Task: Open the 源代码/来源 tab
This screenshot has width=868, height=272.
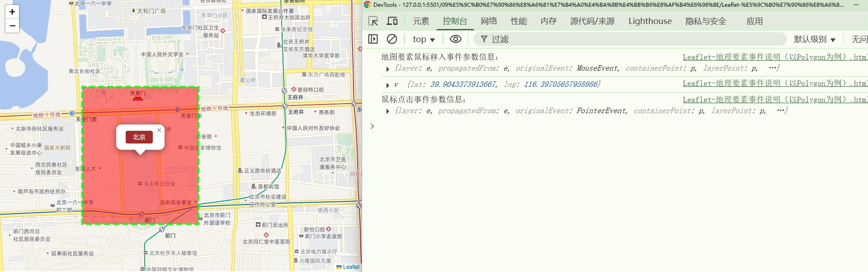Action: [592, 21]
